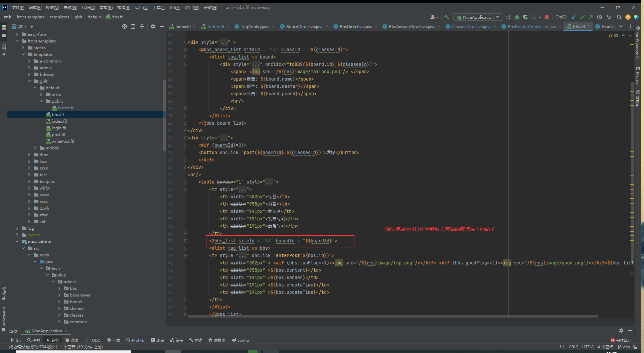Open the Spring tool window
The image size is (644, 353).
240,340
